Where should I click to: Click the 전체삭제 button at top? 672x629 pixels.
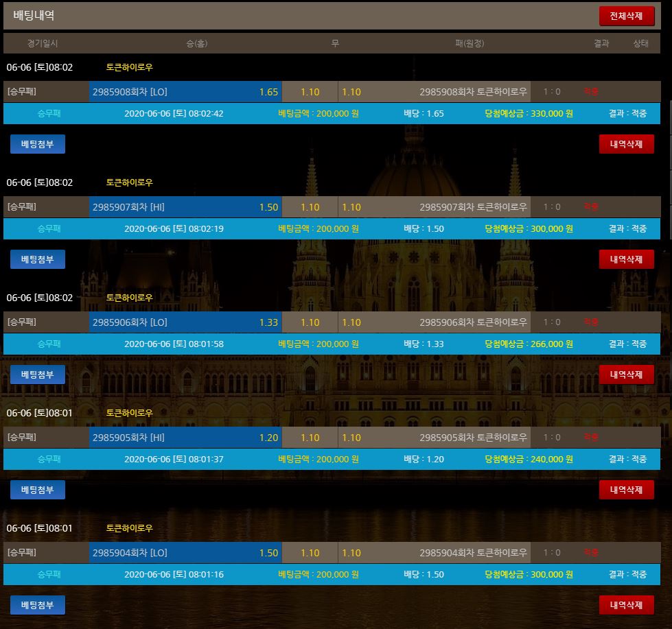626,16
